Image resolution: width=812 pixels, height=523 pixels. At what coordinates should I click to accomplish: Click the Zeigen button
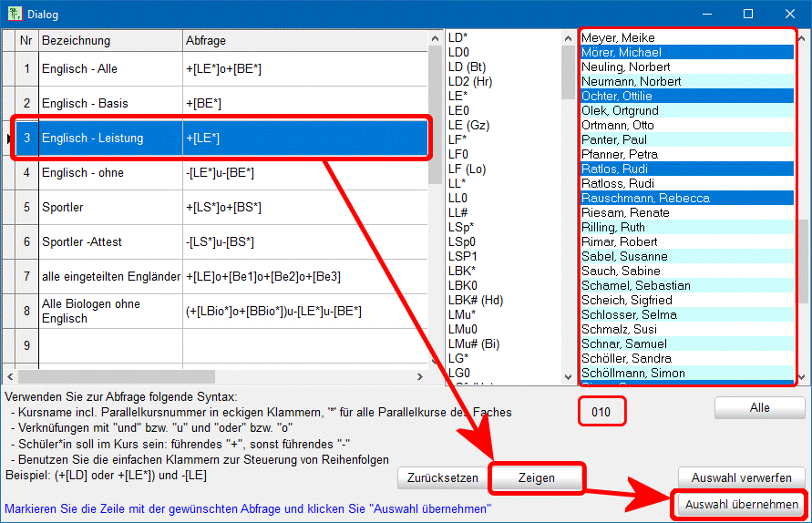(x=536, y=477)
